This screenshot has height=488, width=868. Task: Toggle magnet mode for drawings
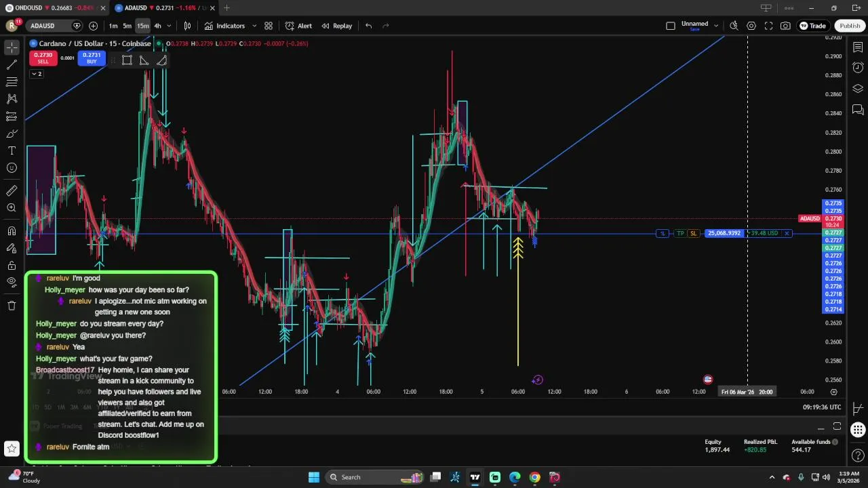coord(12,231)
